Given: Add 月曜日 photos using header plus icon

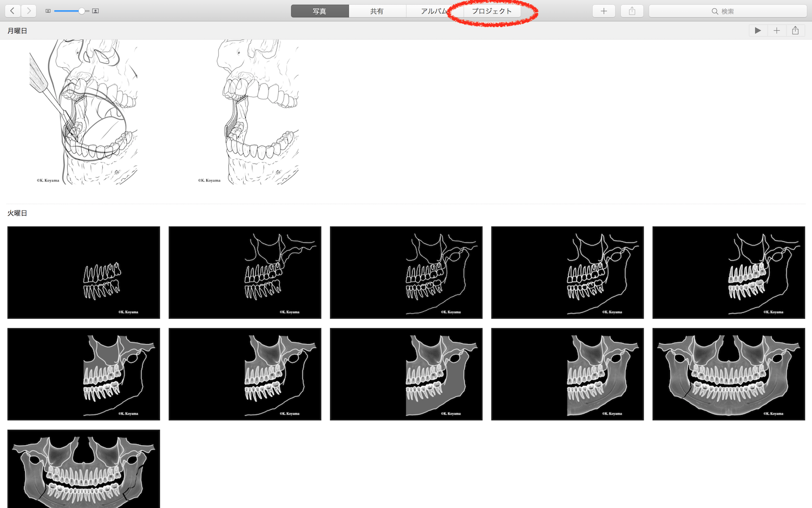Looking at the screenshot, I should tap(776, 30).
